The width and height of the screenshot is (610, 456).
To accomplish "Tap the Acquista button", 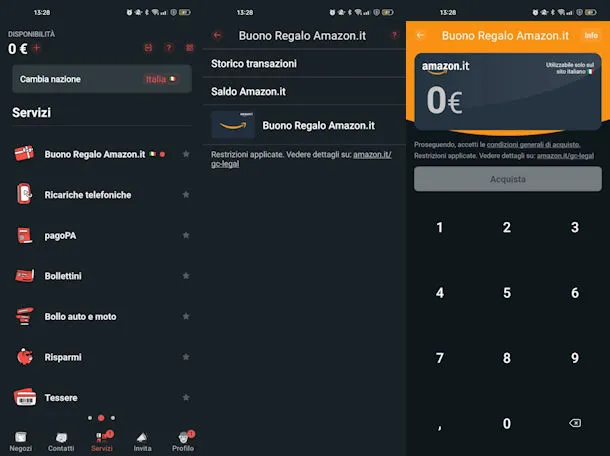I will coord(508,179).
